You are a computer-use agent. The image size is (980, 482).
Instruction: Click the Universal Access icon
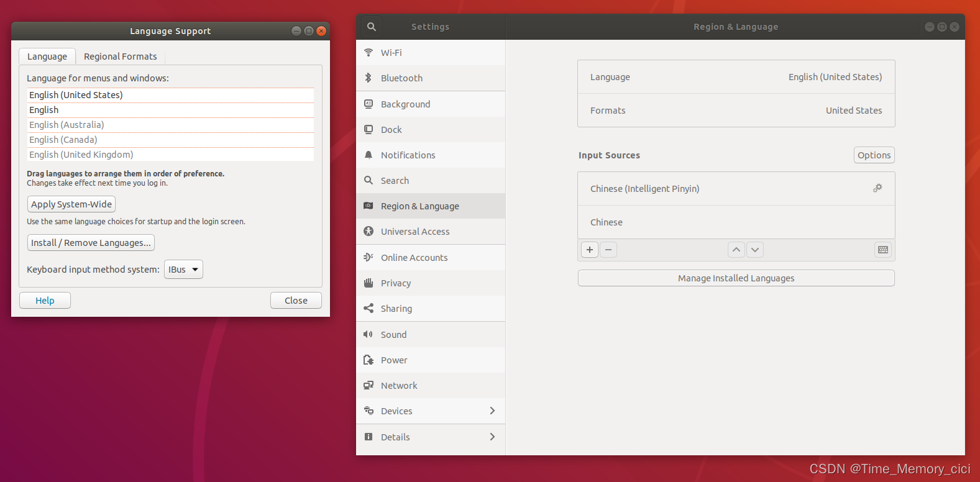(x=369, y=231)
